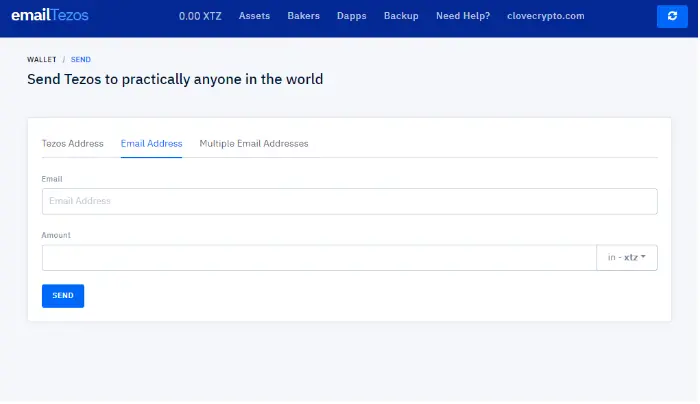Click the blue SEND button
The image size is (700, 404).
(63, 296)
